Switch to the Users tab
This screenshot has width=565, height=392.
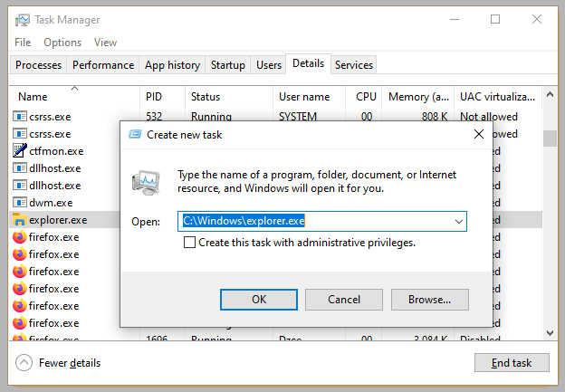(x=268, y=65)
